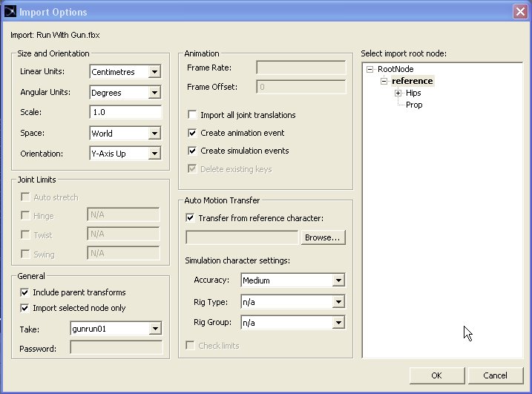Click the Frame Rate field
This screenshot has height=394, width=532.
pos(301,68)
